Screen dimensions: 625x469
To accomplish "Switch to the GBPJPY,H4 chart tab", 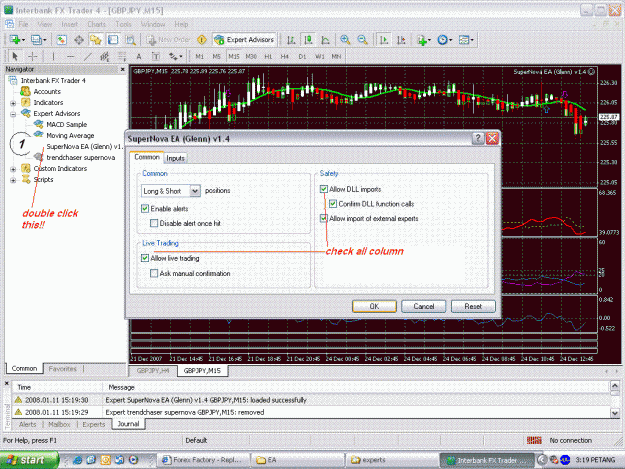I will tap(153, 371).
